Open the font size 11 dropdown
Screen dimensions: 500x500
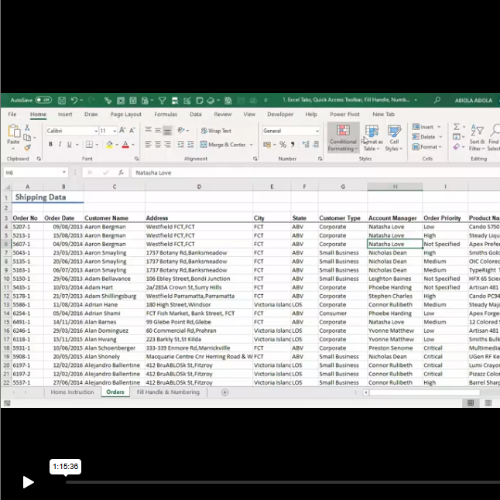115,131
